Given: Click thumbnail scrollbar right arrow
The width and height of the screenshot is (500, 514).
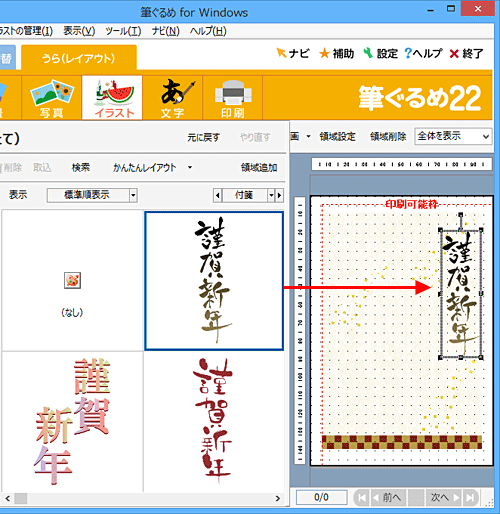Looking at the screenshot, I should 278,499.
